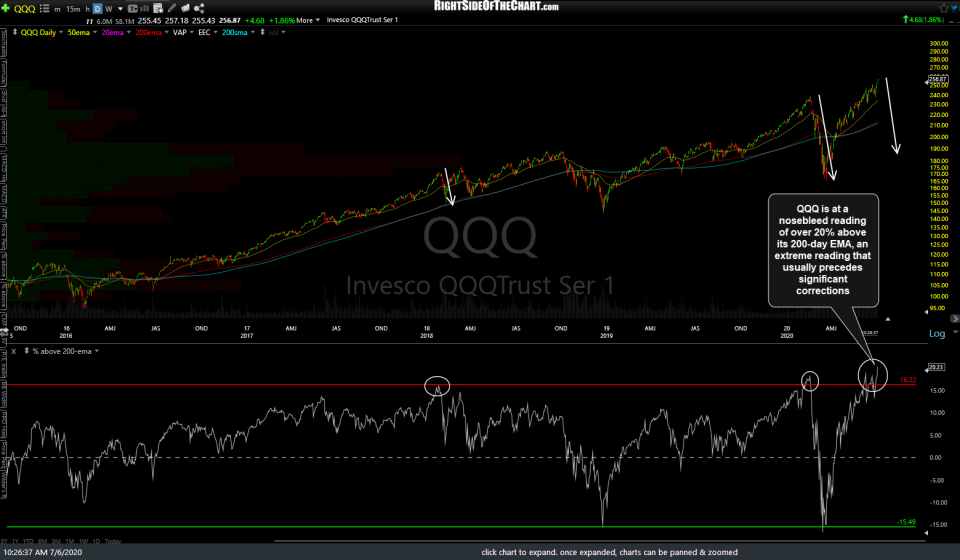Click the bar-chart type icon
The width and height of the screenshot is (960, 560).
(x=144, y=9)
